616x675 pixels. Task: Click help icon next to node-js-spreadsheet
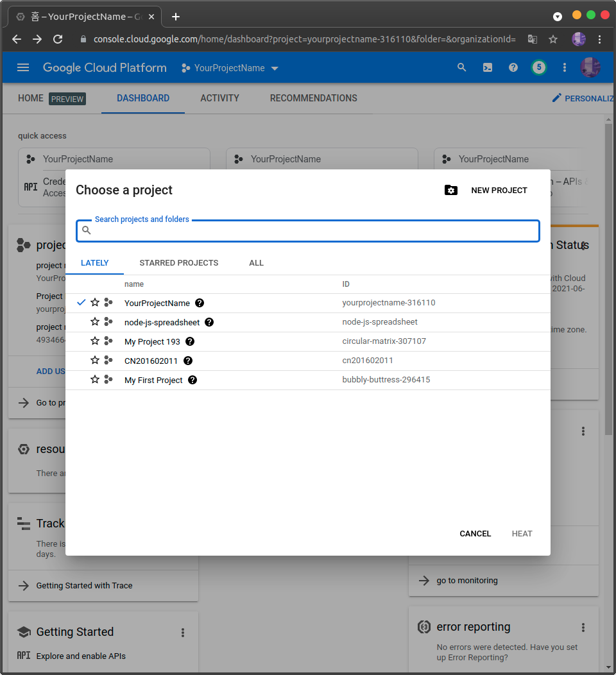[x=209, y=322]
